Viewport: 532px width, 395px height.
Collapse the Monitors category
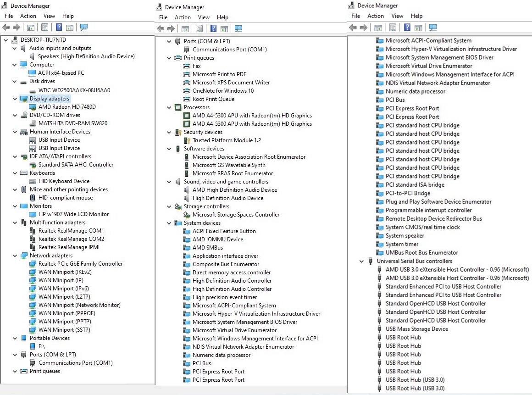pos(15,206)
